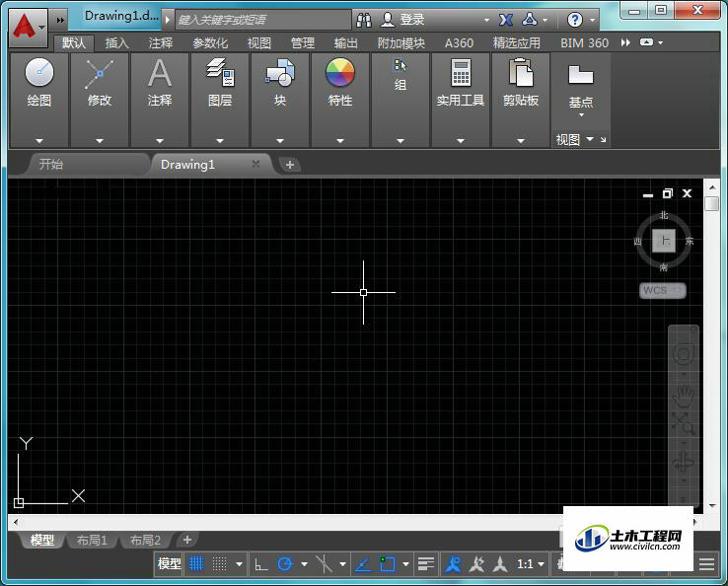Switch to 布局2 layout tab
The image size is (728, 586).
coord(145,540)
